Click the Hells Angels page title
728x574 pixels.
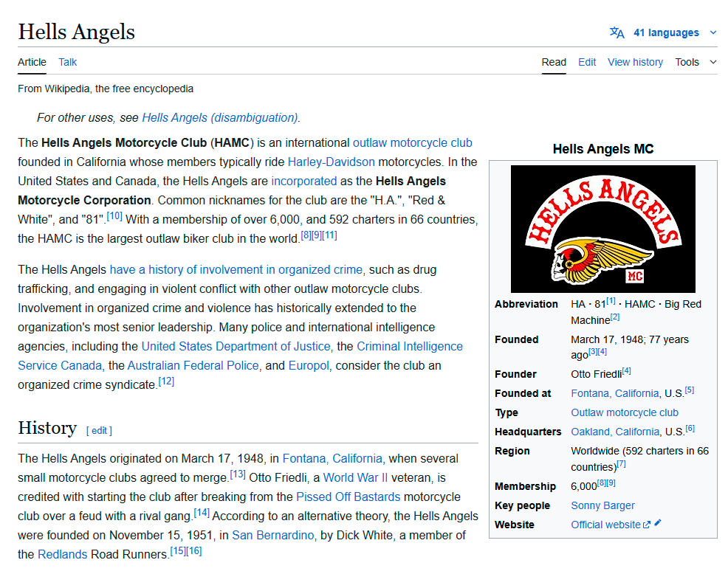click(x=77, y=32)
